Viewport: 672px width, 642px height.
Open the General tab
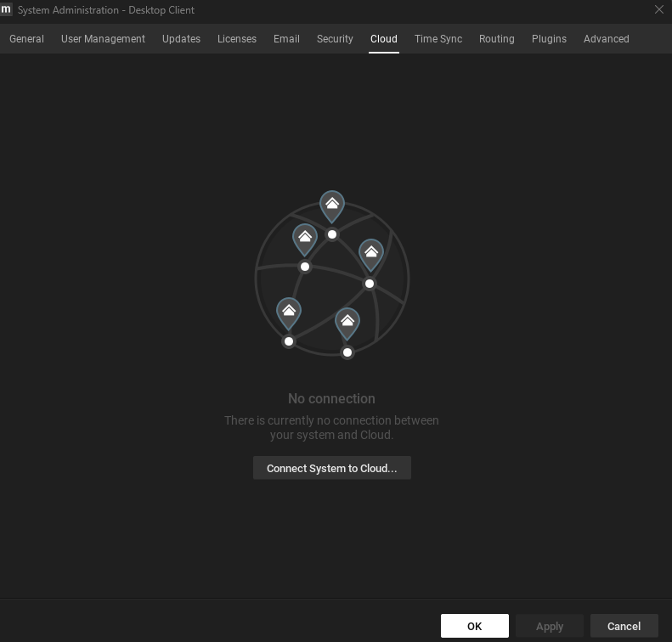coord(26,39)
